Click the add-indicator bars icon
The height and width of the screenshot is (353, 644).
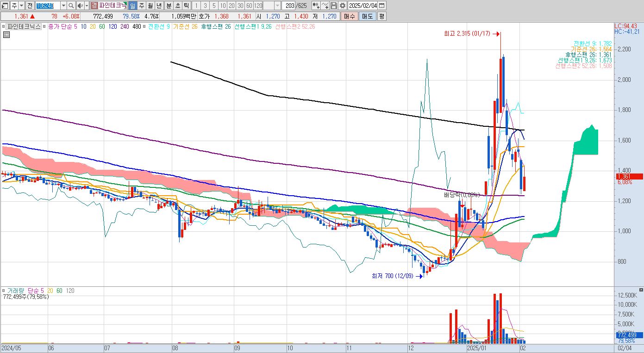(x=316, y=6)
